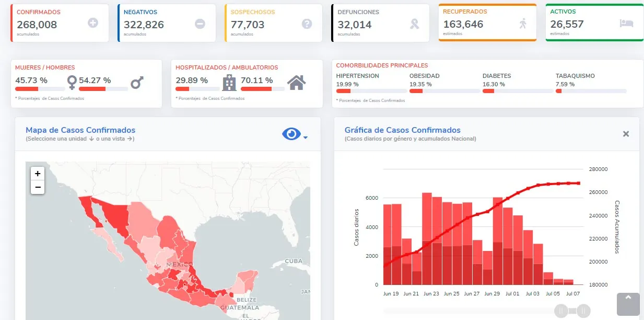644x320 pixels.
Task: Click the female gender symbol next to 45.73%
Action: click(72, 83)
